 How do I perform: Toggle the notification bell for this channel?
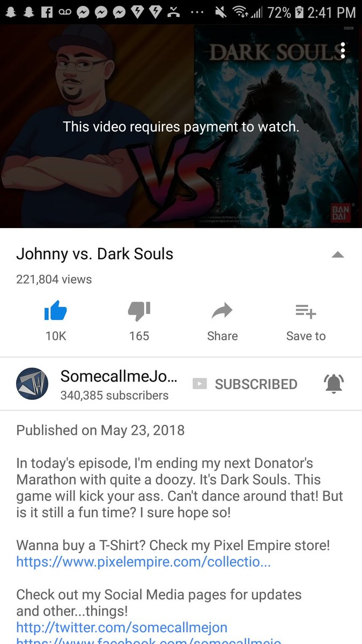tap(334, 384)
